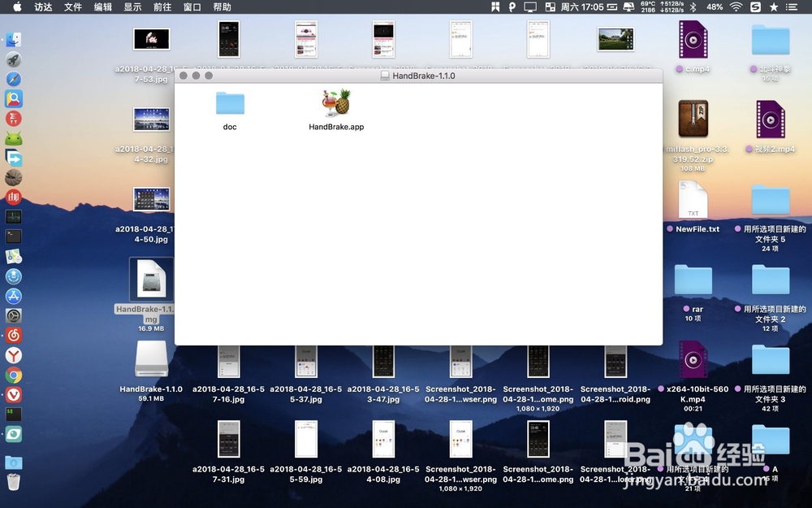Open Safari from the dock
Image resolution: width=812 pixels, height=508 pixels.
[x=14, y=78]
